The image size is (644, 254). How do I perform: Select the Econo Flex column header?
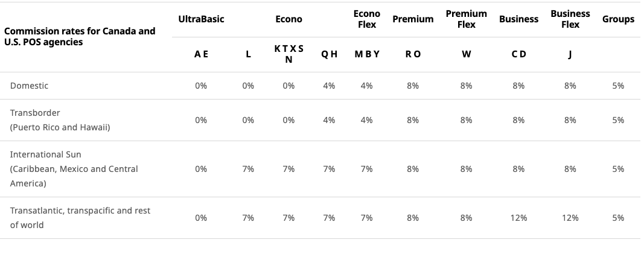pos(367,19)
